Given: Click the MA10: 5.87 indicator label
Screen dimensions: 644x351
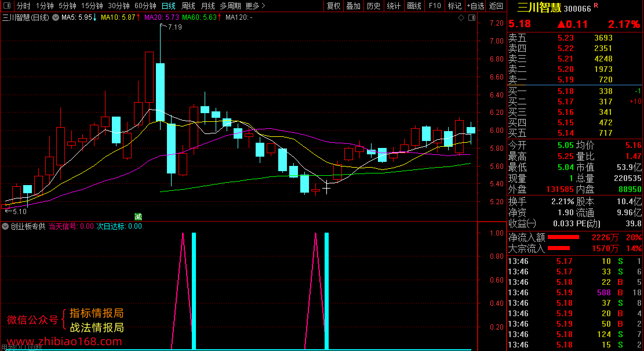Looking at the screenshot, I should click(118, 17).
